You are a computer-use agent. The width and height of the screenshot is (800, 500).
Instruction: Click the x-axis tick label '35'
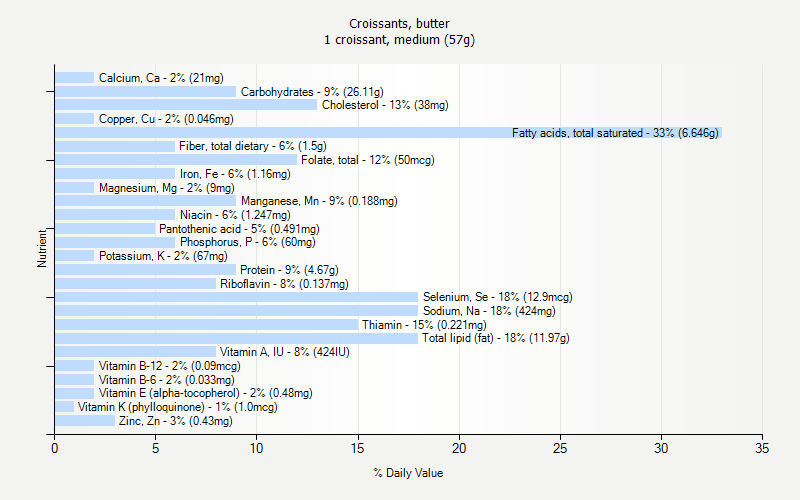click(762, 448)
